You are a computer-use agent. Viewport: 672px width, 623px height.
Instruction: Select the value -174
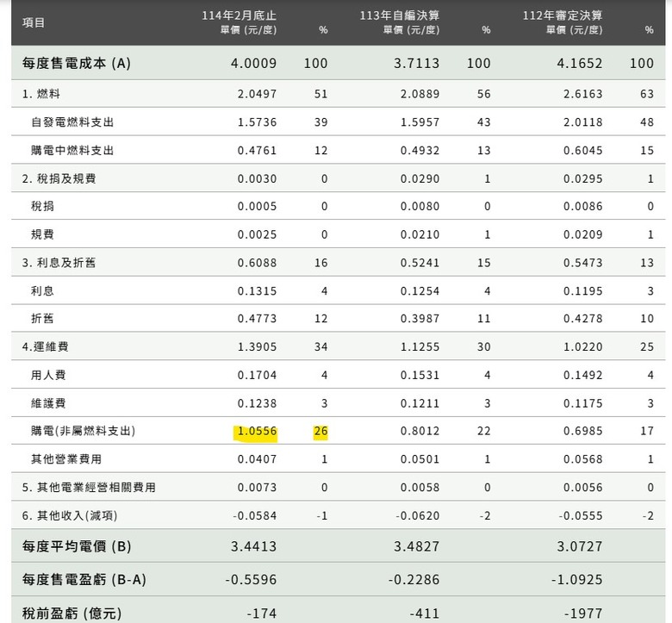(262, 614)
